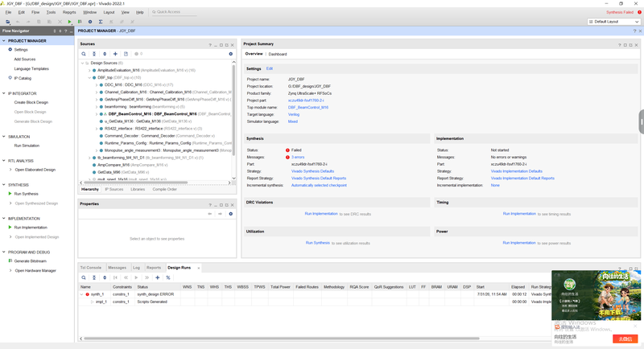Open Settings in Flow Navigator
Screen dimensions: 644x349
coord(21,50)
